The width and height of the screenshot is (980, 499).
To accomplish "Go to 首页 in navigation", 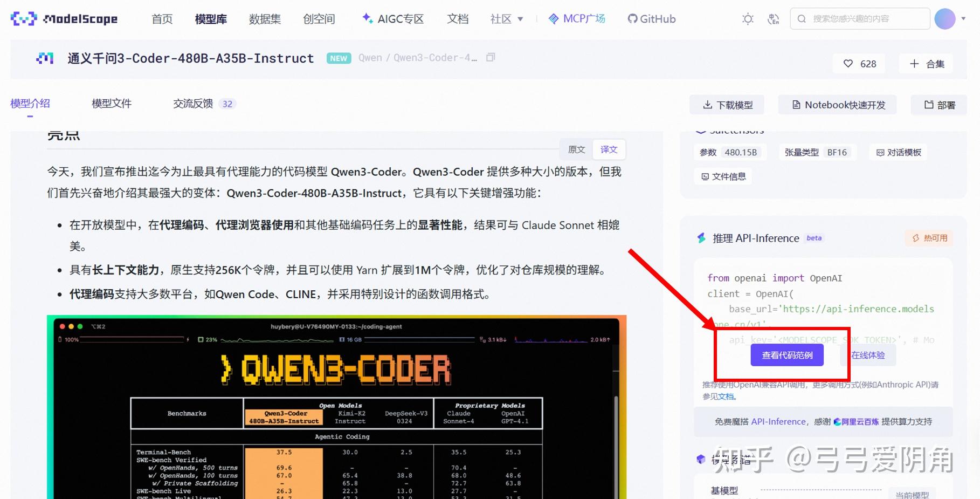I will [162, 19].
